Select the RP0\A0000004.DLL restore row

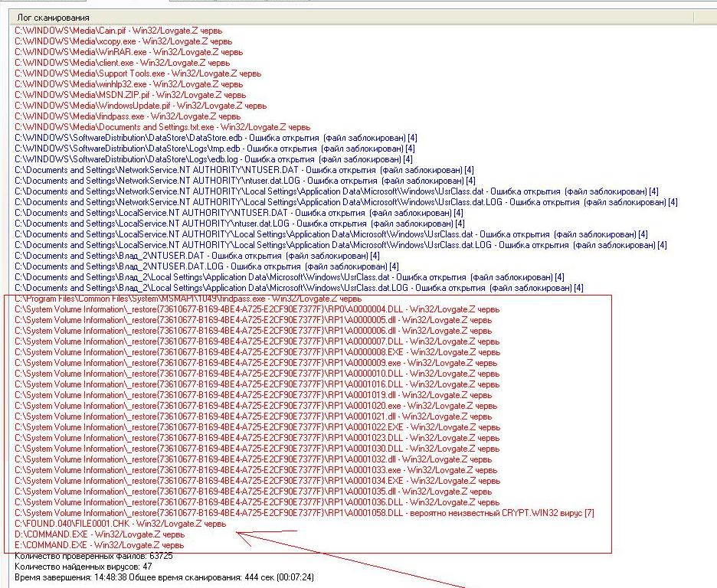click(257, 310)
